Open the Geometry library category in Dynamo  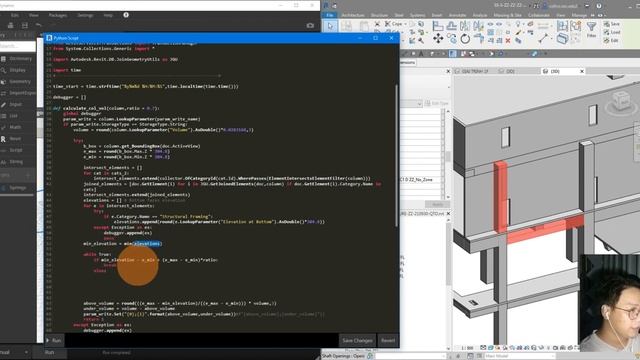point(17,82)
